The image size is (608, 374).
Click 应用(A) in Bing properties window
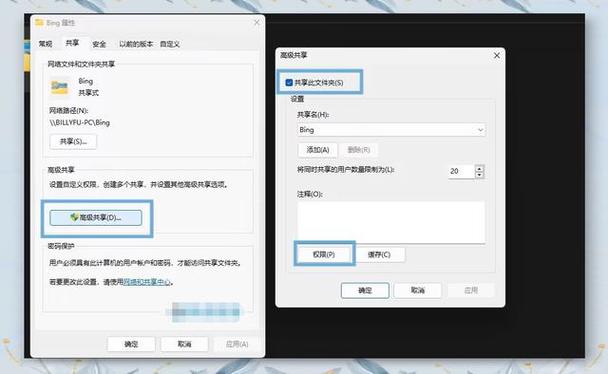(x=237, y=344)
